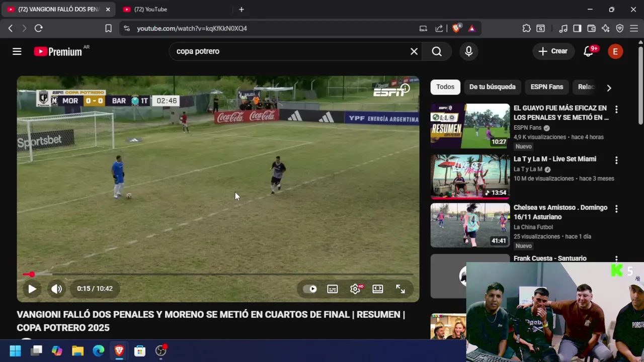Open Leo AI sparkle icon
This screenshot has height=362, width=644.
coord(606,29)
